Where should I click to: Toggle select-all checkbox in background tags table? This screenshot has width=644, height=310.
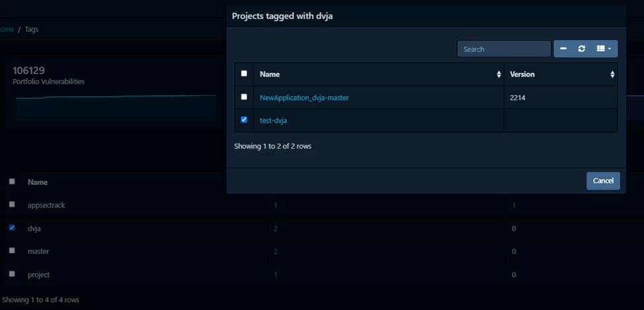pyautogui.click(x=12, y=181)
